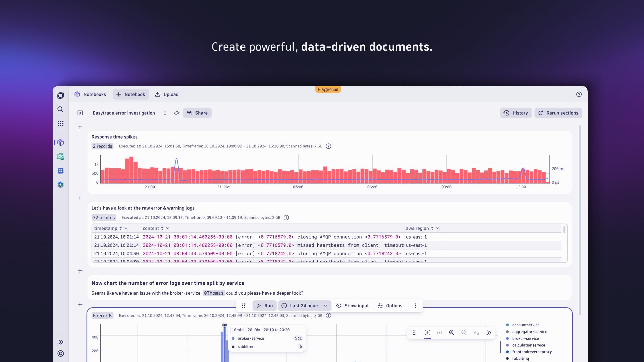Show query info for the 6 records section
Viewport: 644px width, 362px height.
tap(329, 316)
